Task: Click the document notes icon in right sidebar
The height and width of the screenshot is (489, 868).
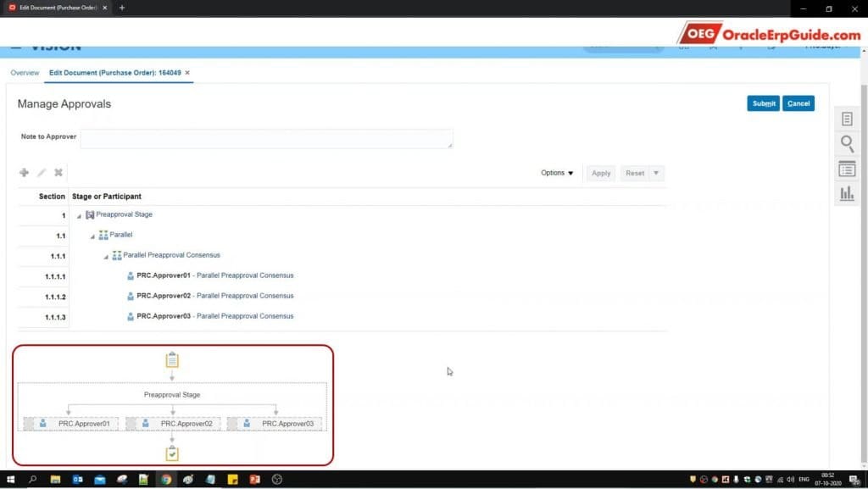Action: coord(847,118)
